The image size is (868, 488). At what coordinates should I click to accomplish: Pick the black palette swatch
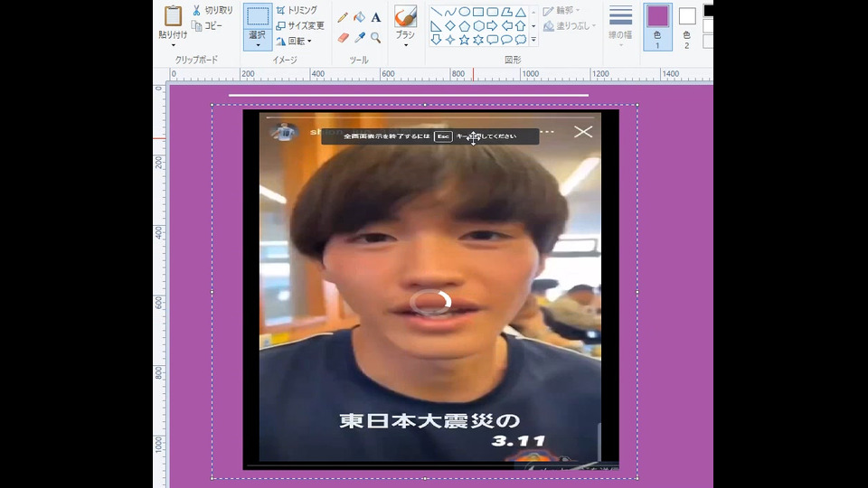[708, 11]
